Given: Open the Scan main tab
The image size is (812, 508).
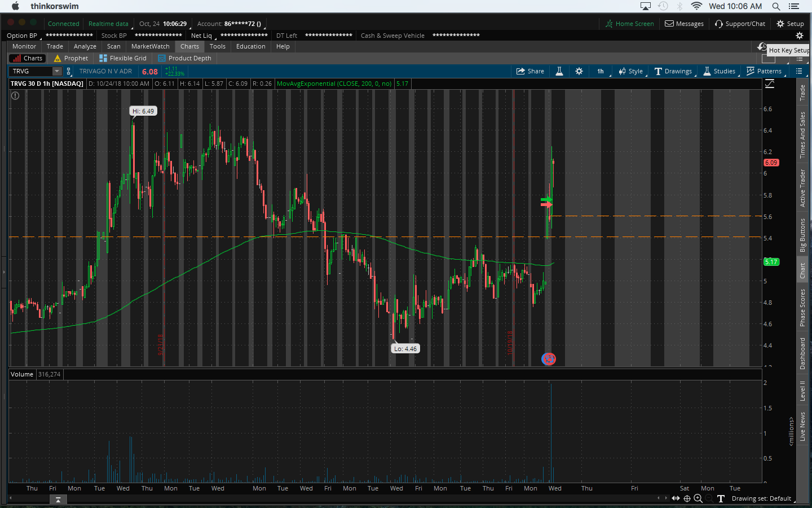Looking at the screenshot, I should 114,46.
